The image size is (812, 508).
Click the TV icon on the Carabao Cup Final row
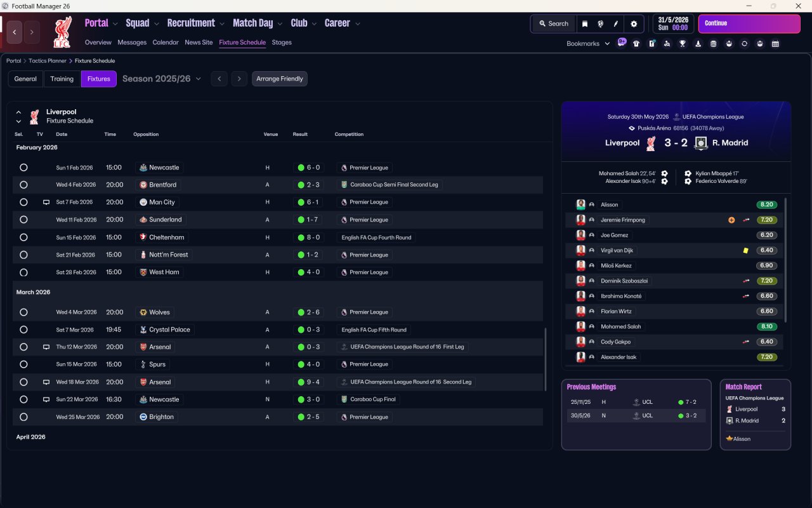tap(46, 399)
